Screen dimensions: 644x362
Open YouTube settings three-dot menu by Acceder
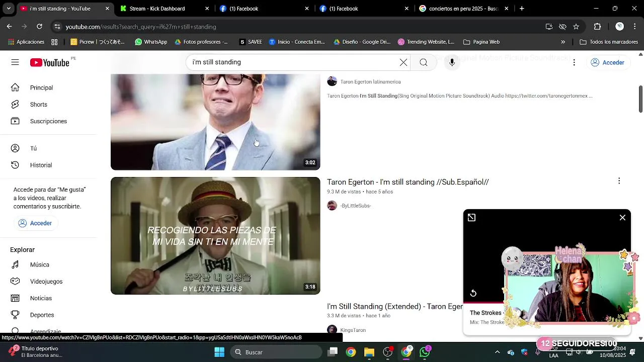click(x=574, y=62)
